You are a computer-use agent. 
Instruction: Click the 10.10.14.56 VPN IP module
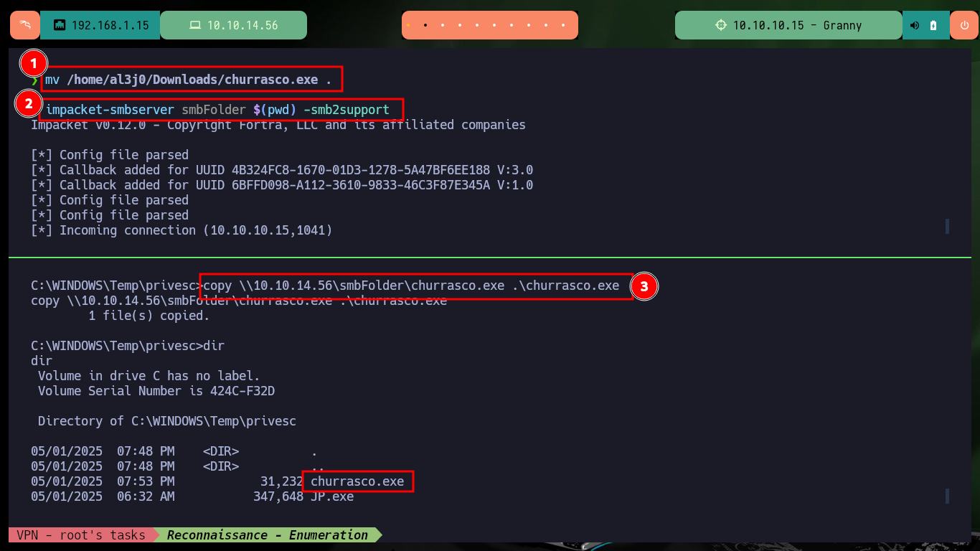[233, 25]
